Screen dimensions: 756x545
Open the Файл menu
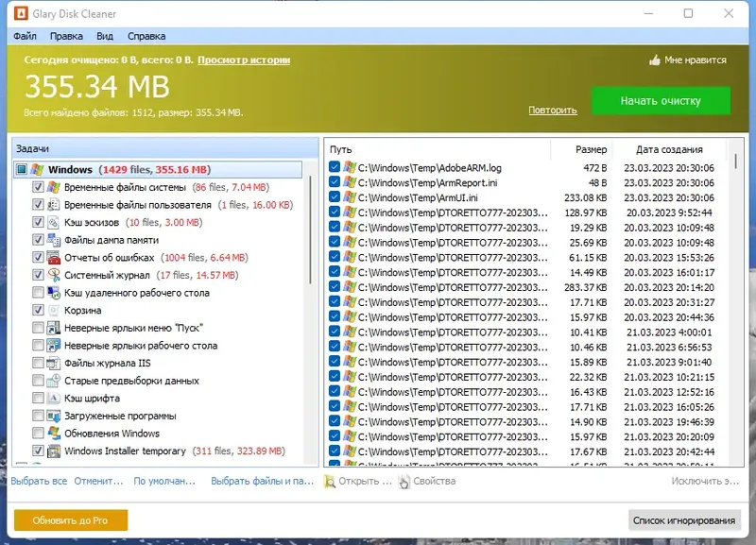point(26,36)
